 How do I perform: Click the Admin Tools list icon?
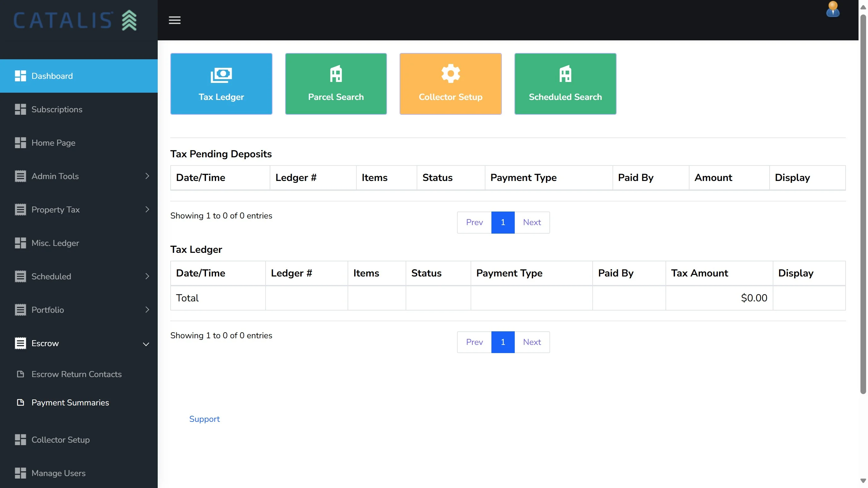[20, 176]
